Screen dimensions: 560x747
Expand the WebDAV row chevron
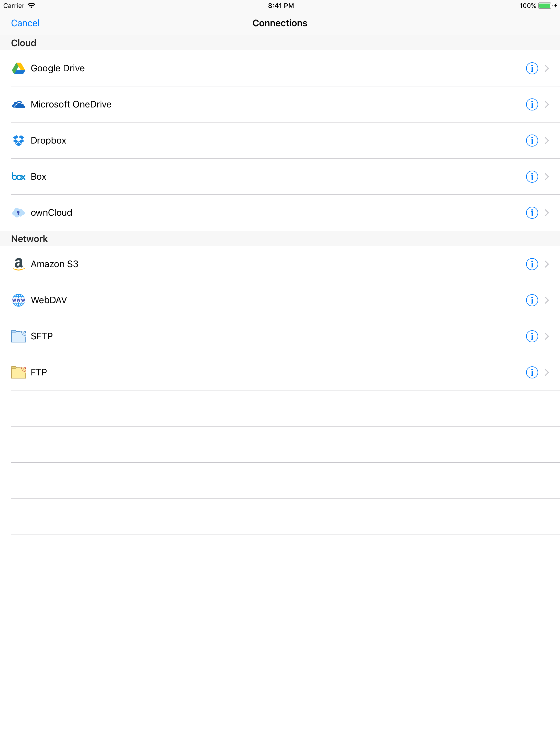point(547,300)
